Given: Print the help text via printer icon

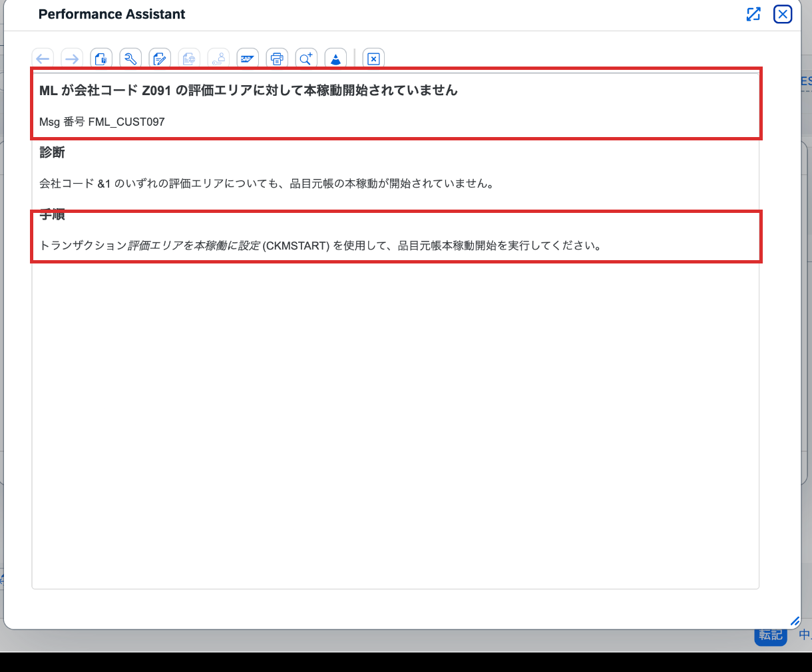Looking at the screenshot, I should [277, 59].
